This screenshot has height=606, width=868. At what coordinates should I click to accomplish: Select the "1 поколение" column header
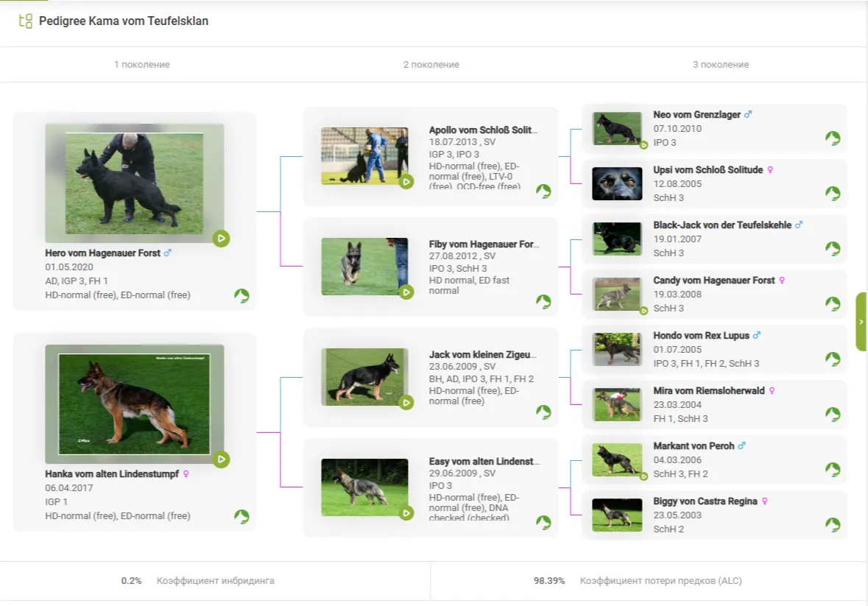tap(141, 65)
